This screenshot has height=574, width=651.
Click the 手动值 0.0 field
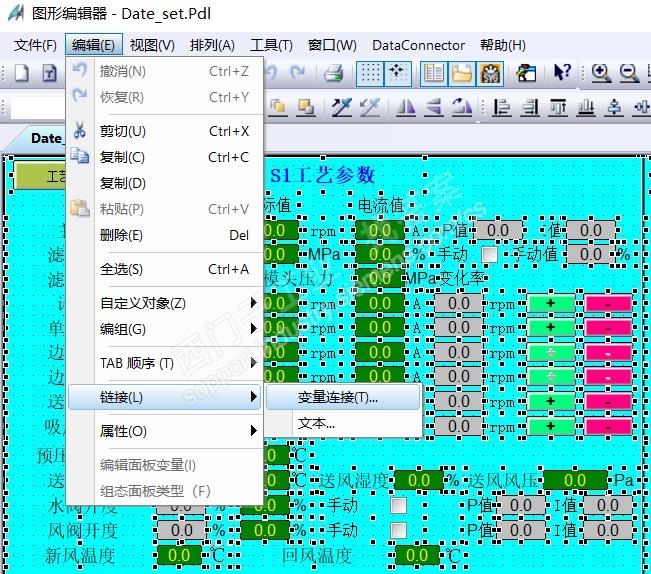pyautogui.click(x=591, y=254)
